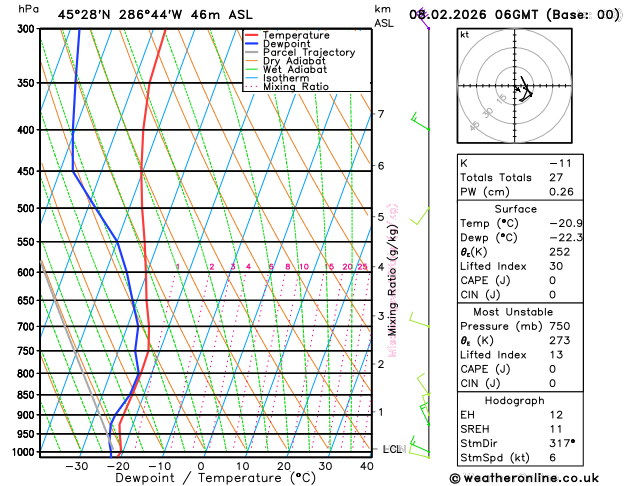Viewport: 629px width, 486px height.
Task: Click the 'StmSpd (kt)' value 6
Action: [x=553, y=458]
